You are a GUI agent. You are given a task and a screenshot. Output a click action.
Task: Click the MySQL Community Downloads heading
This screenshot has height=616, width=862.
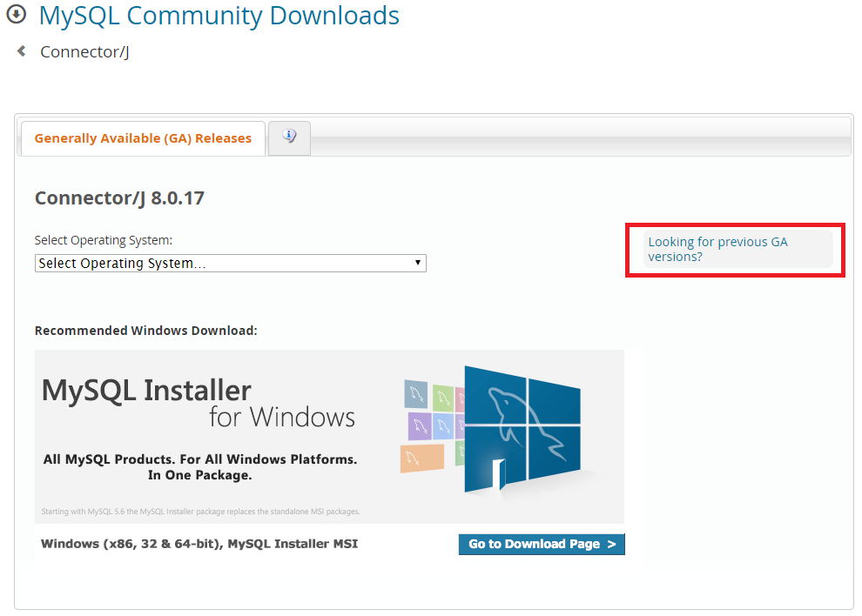pyautogui.click(x=219, y=16)
